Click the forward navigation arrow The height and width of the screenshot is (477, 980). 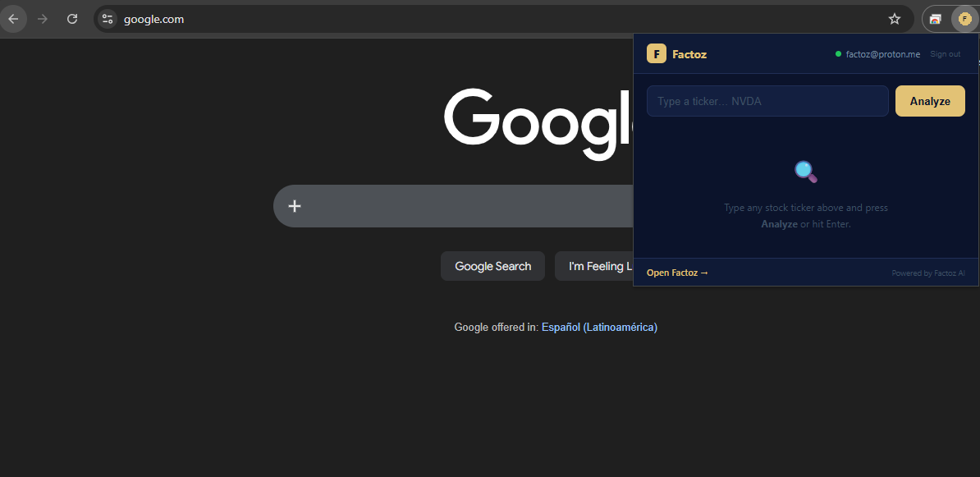pos(43,19)
